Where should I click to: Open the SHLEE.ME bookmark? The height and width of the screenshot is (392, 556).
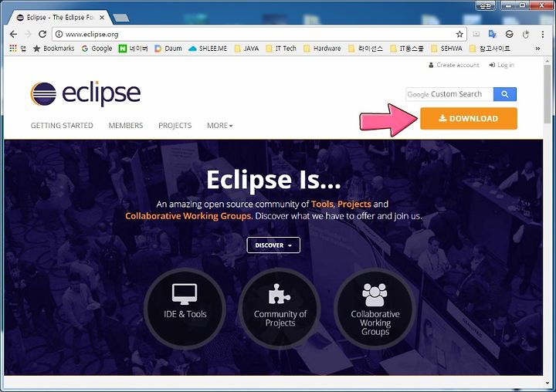coord(208,48)
